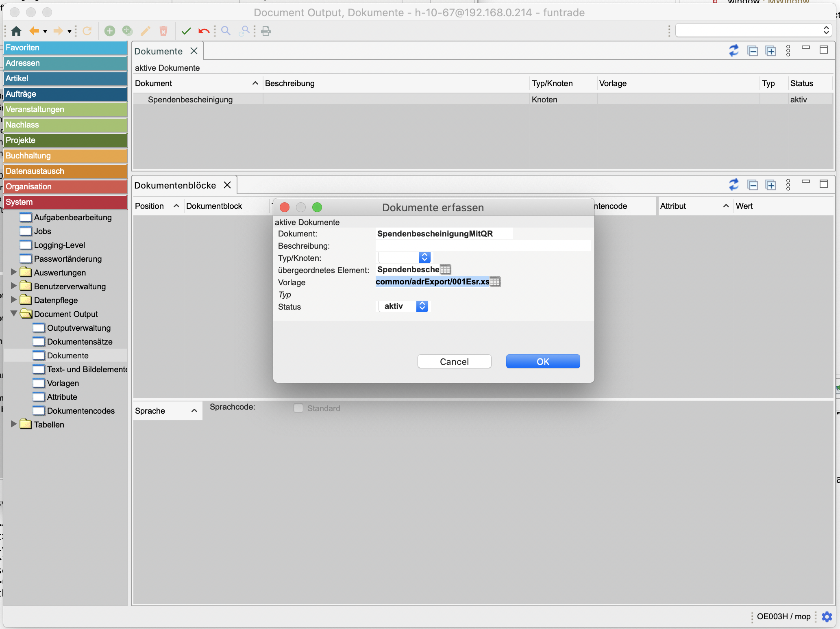Click the magnifying glass search icon

point(226,31)
